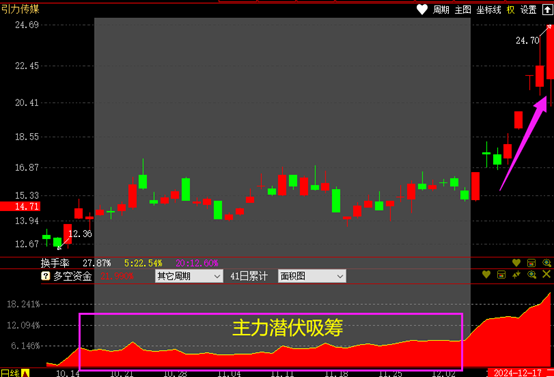Click the pin icon in 多空资金 row
Image resolution: width=554 pixels, height=377 pixels.
[517, 274]
